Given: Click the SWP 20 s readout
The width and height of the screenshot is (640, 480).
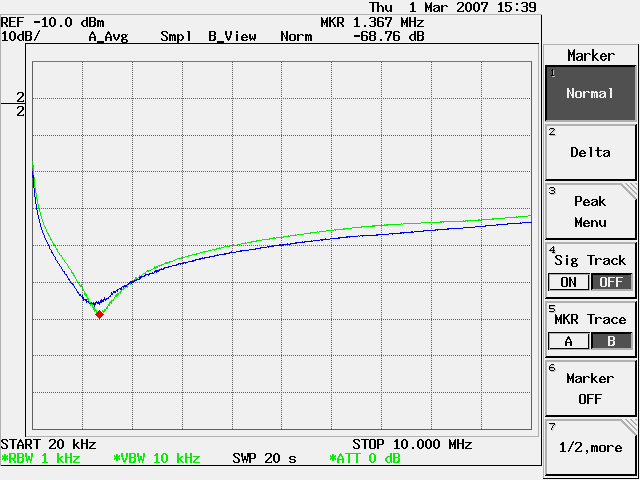Looking at the screenshot, I should [x=264, y=458].
